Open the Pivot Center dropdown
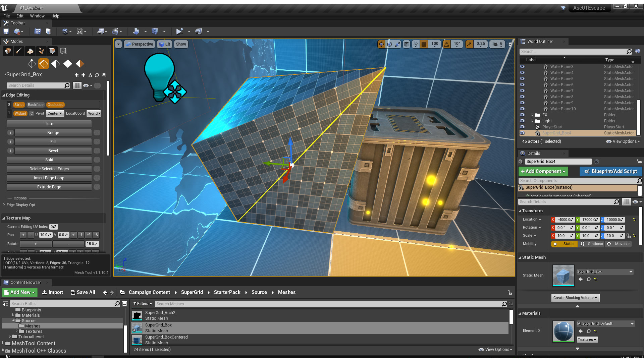Image resolution: width=644 pixels, height=362 pixels. pos(55,114)
